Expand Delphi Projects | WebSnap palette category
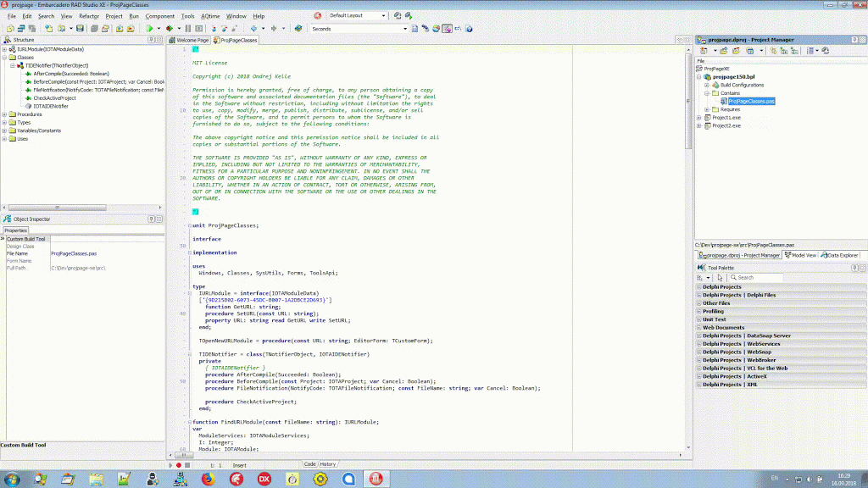Screen dimensions: 868x488 699,352
